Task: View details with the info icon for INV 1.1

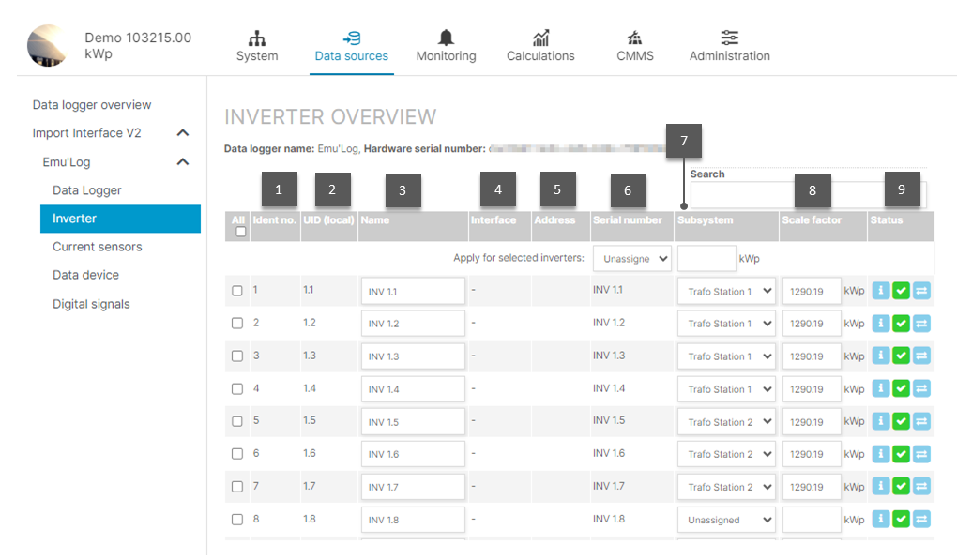Action: coord(880,290)
